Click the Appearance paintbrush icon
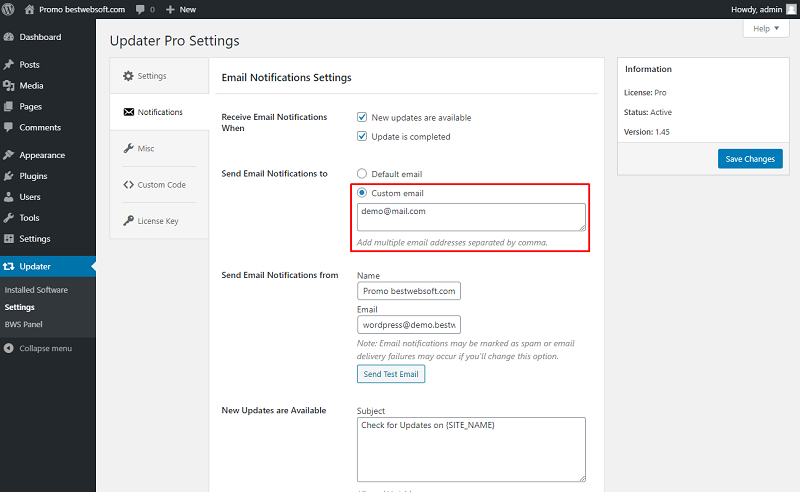Screen dimensions: 800x492 click(9, 155)
